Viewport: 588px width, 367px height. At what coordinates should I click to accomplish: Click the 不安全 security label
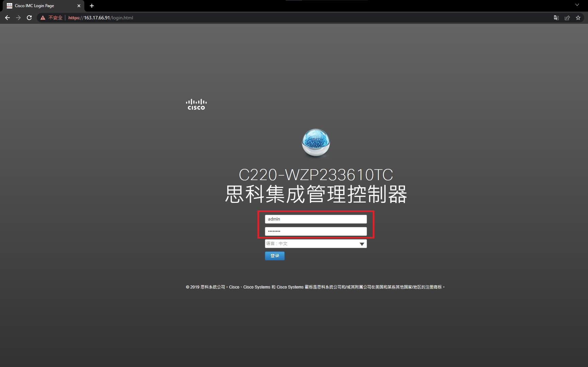(x=55, y=18)
